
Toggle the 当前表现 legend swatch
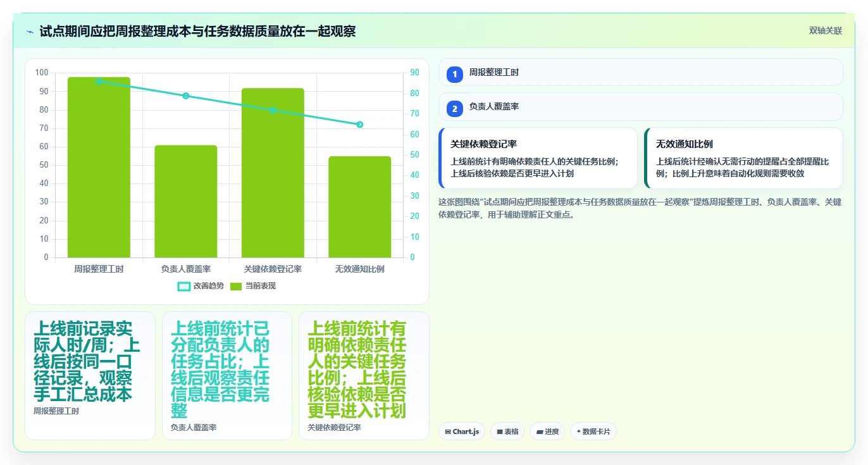tap(236, 286)
